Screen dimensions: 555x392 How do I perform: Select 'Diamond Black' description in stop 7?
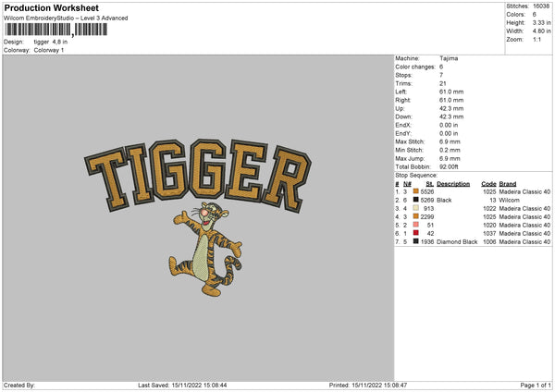(457, 241)
